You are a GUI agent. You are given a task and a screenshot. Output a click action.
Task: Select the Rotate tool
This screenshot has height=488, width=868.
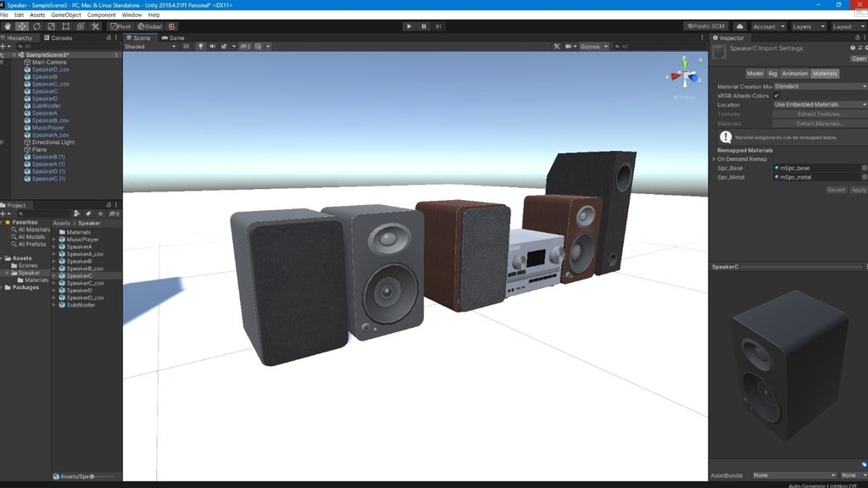(36, 26)
